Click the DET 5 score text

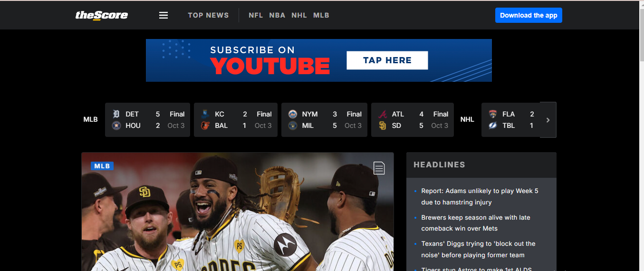143,114
